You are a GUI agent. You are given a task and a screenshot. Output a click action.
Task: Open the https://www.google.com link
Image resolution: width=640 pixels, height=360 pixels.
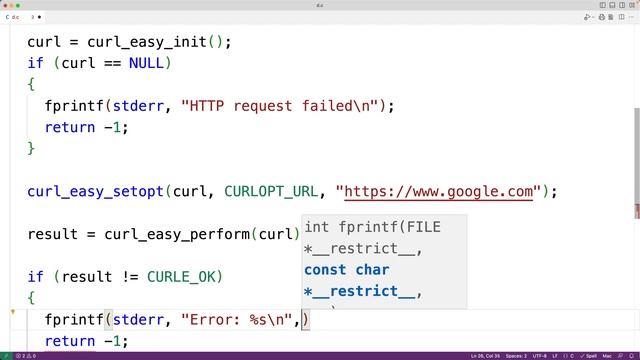click(439, 191)
